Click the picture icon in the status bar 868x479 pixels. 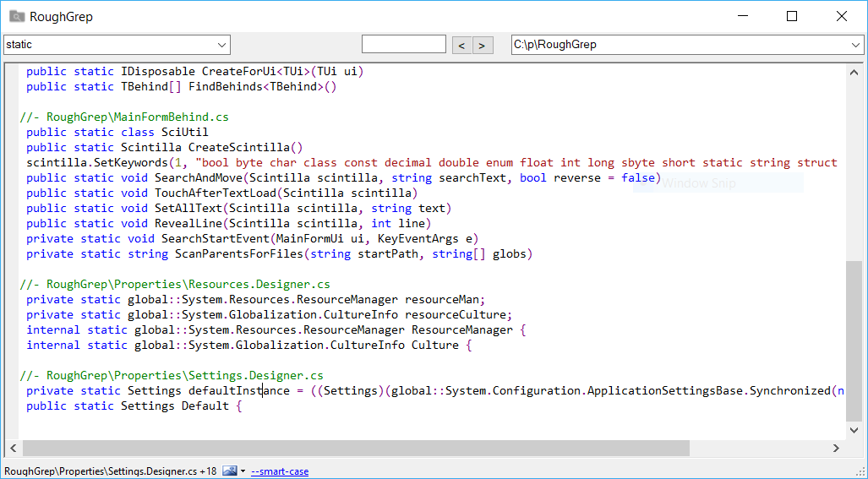pos(230,471)
